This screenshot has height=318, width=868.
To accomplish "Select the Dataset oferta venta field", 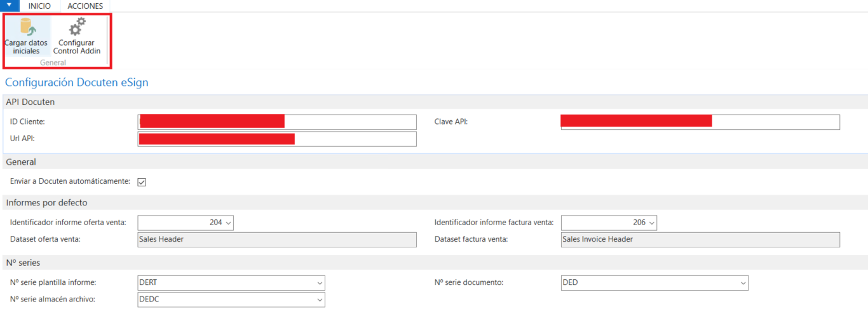I will (277, 239).
